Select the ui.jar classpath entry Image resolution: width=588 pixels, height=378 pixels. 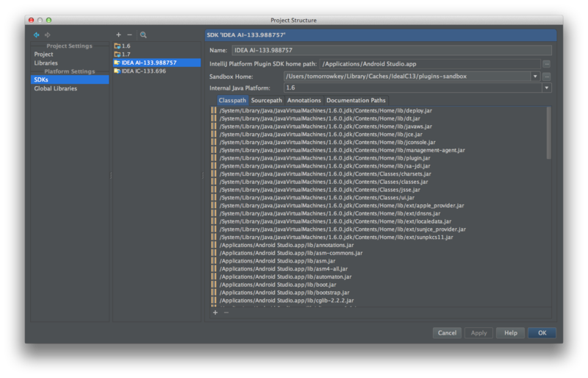[378, 197]
